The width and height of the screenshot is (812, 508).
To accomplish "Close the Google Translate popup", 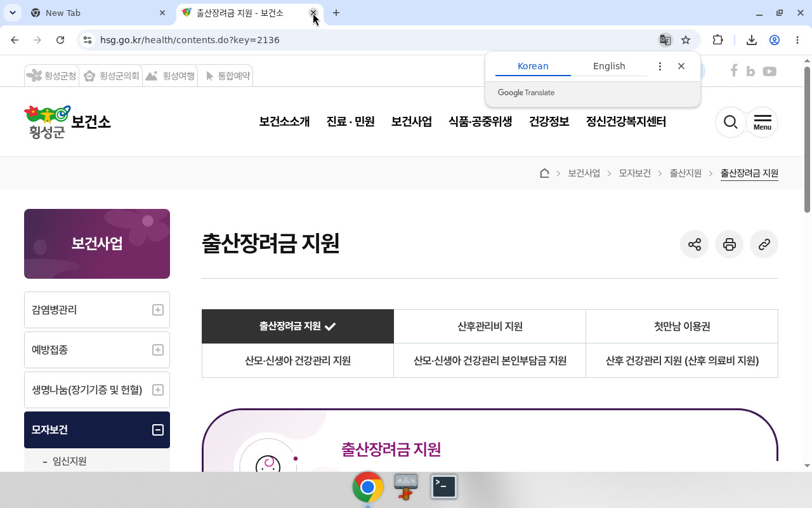I will click(681, 66).
